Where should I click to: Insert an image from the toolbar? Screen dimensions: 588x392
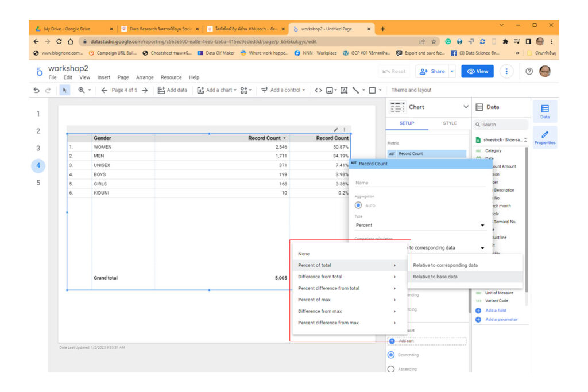(x=331, y=90)
